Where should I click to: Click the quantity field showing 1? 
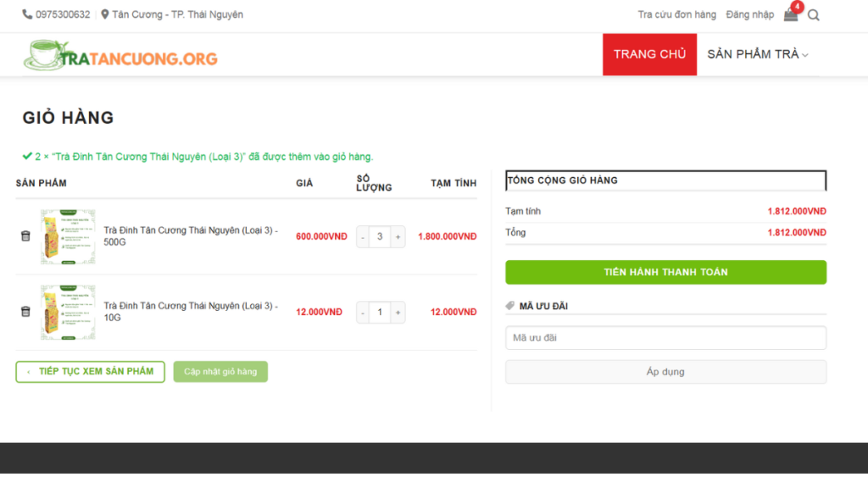pyautogui.click(x=381, y=313)
